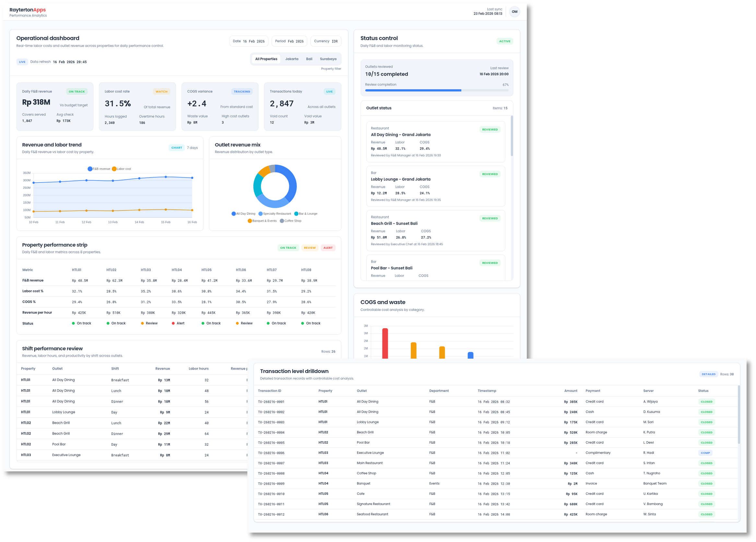Screen dimensions: 756x542
Task: Click the ON TRACK badge on daily revenue card
Action: (x=77, y=91)
